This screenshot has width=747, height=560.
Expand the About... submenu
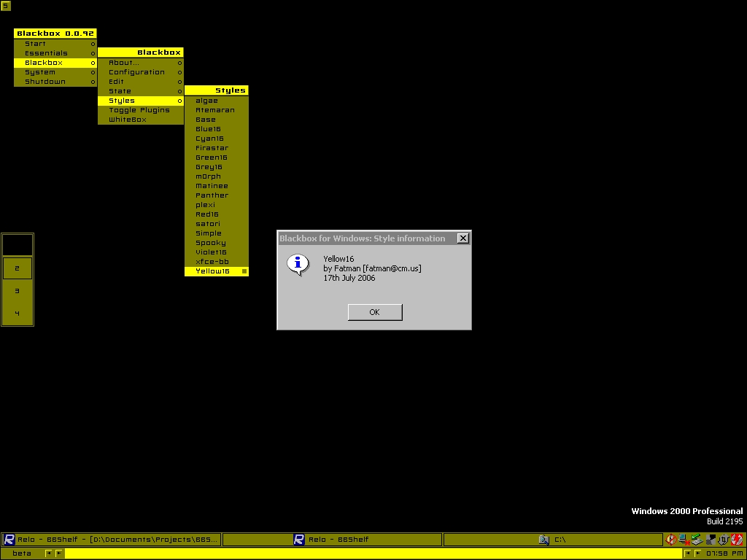pos(141,63)
